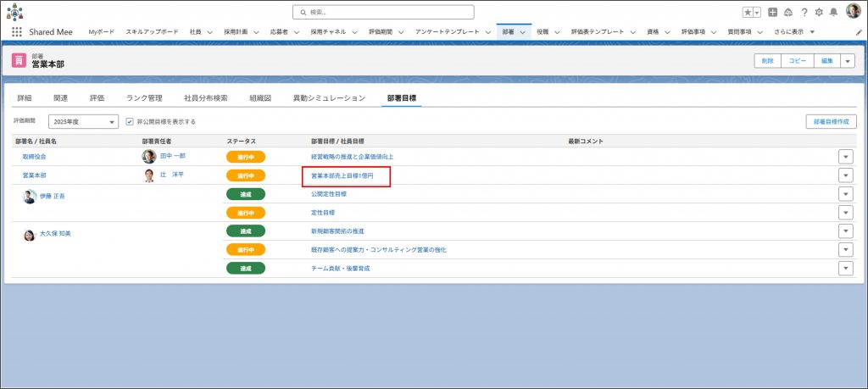Toggle the 非公開目標を表示する checkbox
The height and width of the screenshot is (389, 868).
click(130, 122)
